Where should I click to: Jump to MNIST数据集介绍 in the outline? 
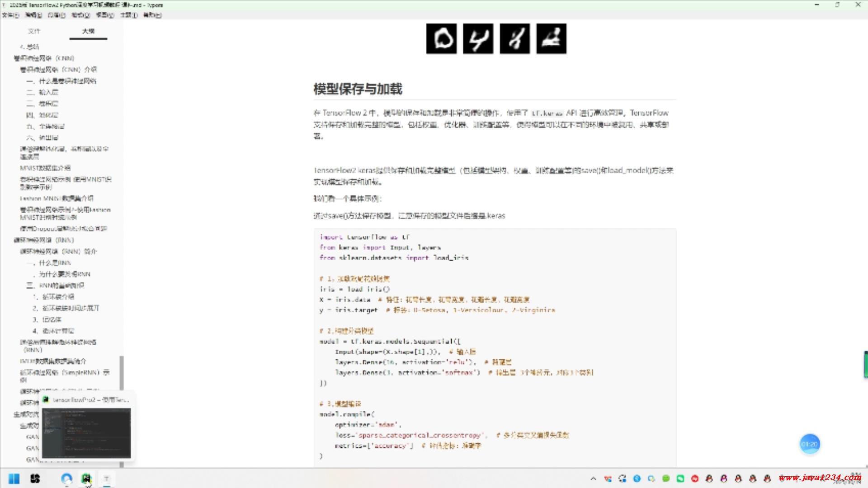coord(45,168)
